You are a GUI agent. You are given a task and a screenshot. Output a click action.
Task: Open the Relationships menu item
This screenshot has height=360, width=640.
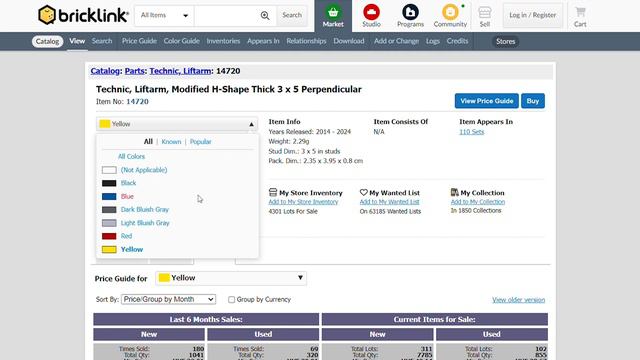[x=306, y=41]
